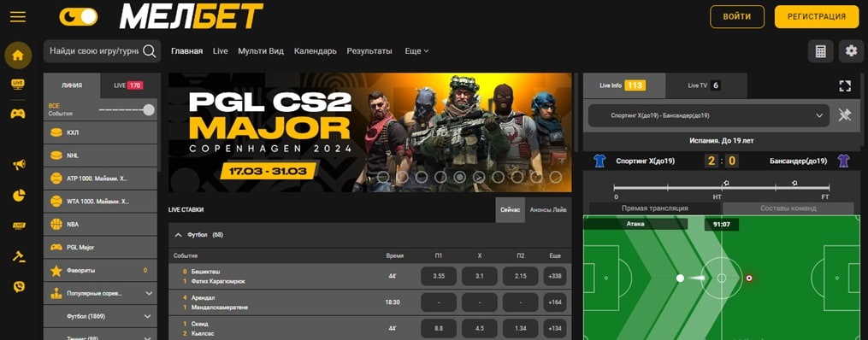Select the last banner carousel dot
Viewport: 868px width, 340px height.
(x=555, y=177)
